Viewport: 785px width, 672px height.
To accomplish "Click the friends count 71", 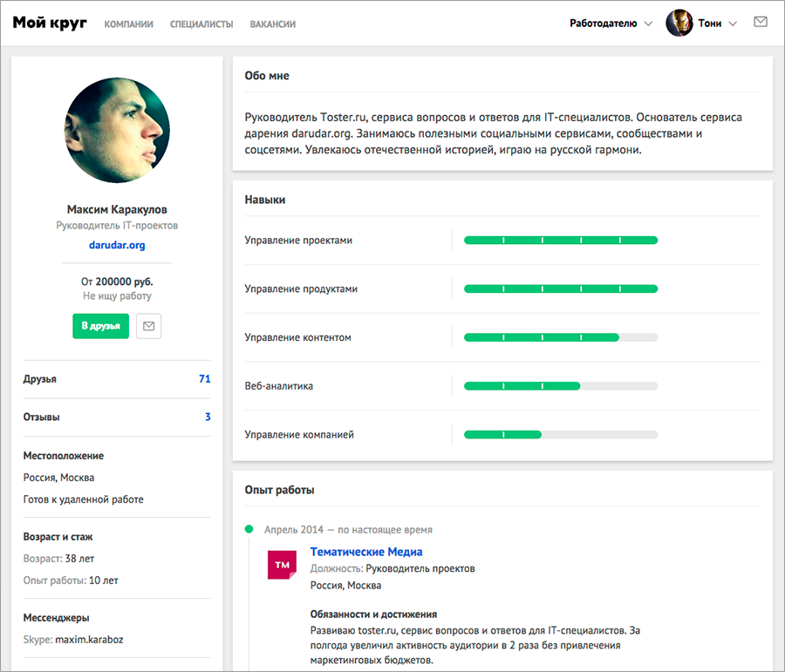I will pyautogui.click(x=205, y=379).
